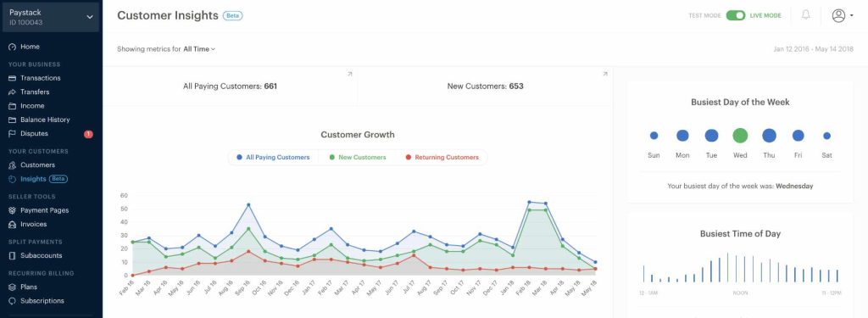Image resolution: width=868 pixels, height=318 pixels.
Task: Click the Thursday blue bubble
Action: (769, 136)
